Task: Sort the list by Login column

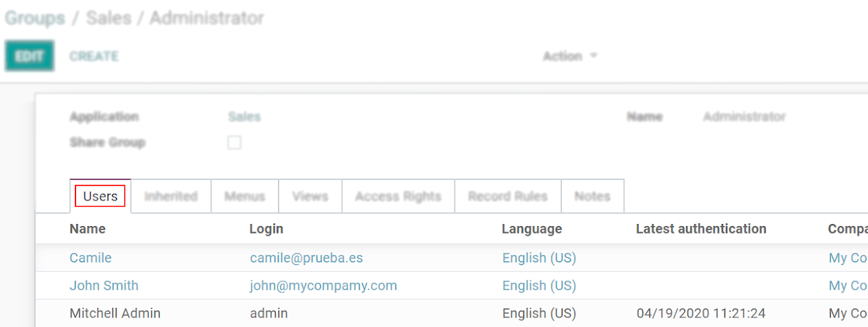Action: [x=266, y=229]
